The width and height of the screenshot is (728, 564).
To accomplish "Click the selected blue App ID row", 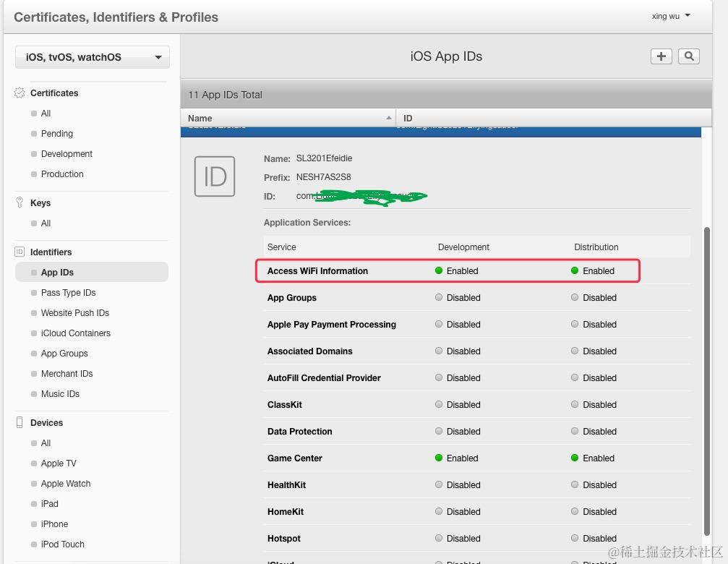I will pyautogui.click(x=440, y=132).
